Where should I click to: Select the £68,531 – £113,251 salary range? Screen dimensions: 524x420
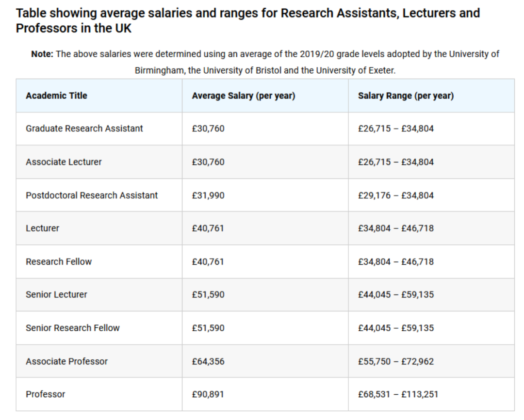pyautogui.click(x=398, y=394)
